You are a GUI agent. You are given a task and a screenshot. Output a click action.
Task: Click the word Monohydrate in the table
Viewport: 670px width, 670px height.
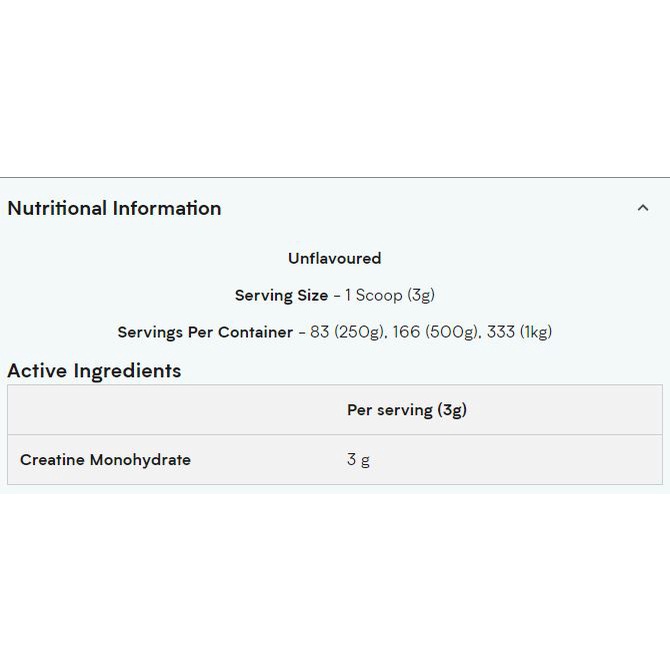[x=140, y=460]
